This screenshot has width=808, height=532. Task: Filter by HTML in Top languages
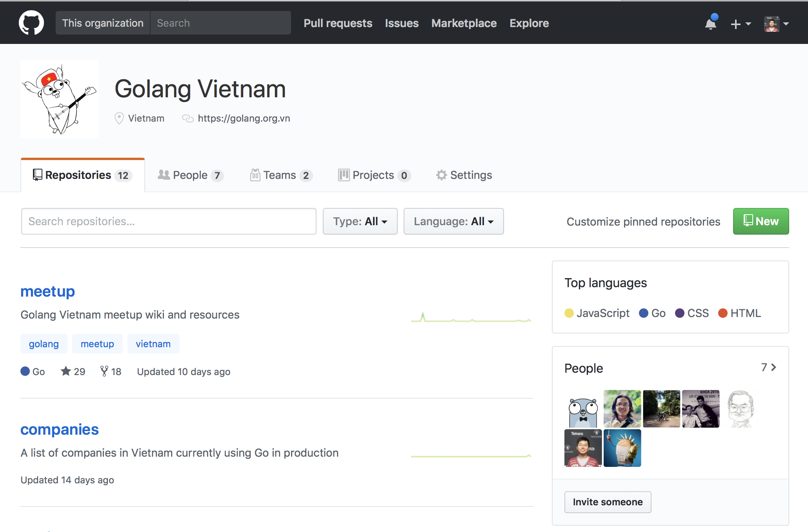740,313
